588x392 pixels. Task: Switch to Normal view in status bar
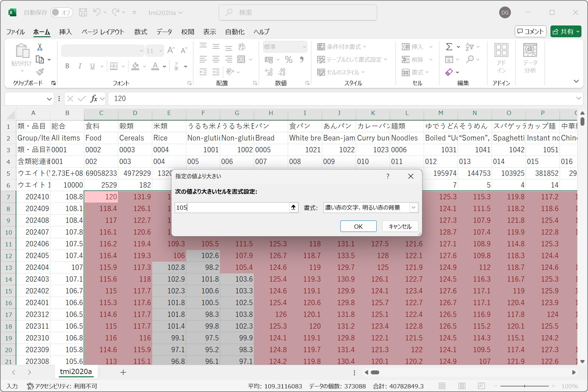tap(442, 386)
